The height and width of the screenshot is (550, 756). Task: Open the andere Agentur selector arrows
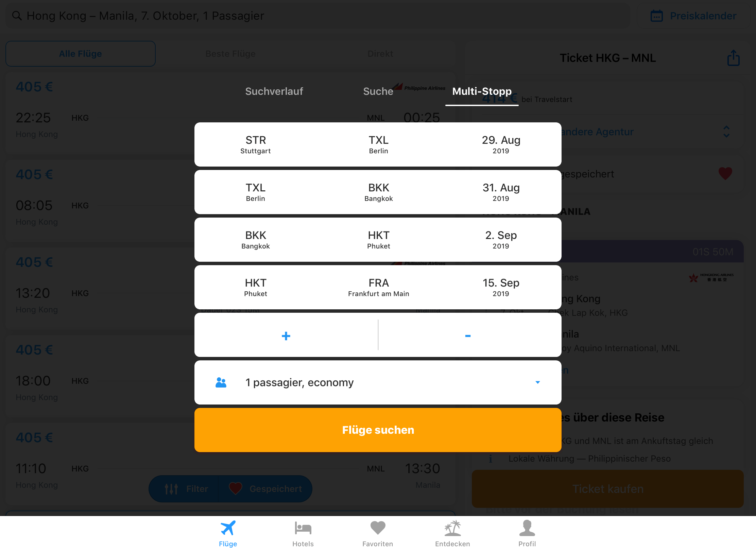726,132
